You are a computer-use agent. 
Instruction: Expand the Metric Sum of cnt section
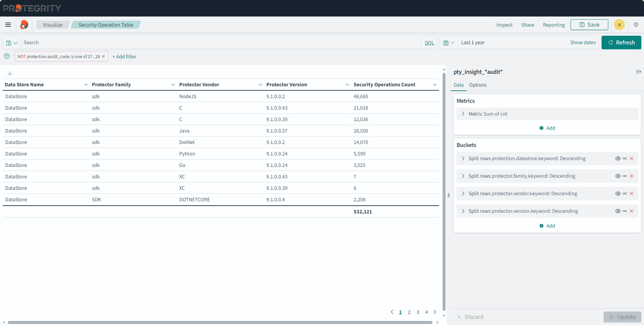(x=463, y=114)
